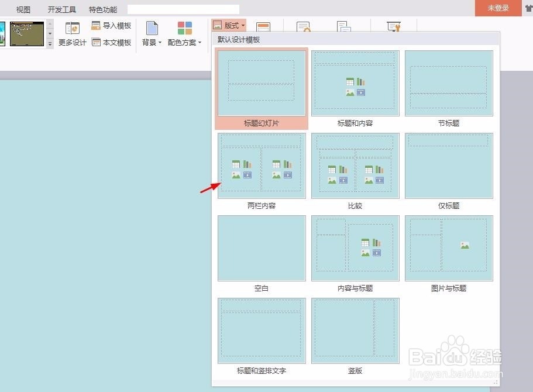
Task: Open the 开发工具 tab
Action: (x=61, y=9)
